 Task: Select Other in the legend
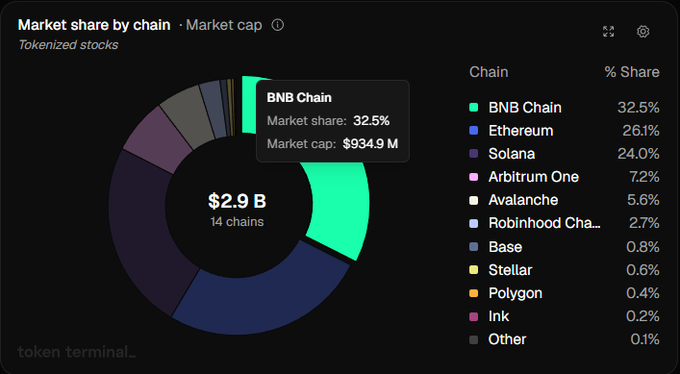pyautogui.click(x=507, y=339)
